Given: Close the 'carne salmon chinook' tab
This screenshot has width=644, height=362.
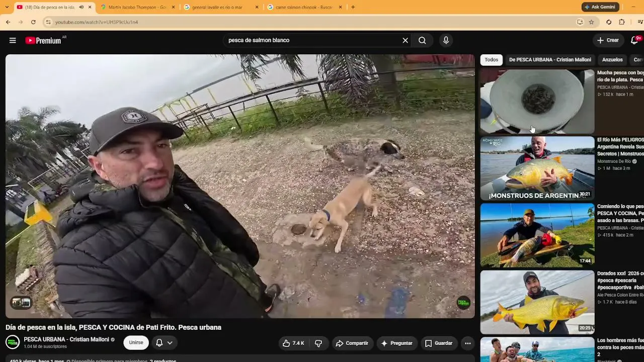Looking at the screenshot, I should point(341,7).
